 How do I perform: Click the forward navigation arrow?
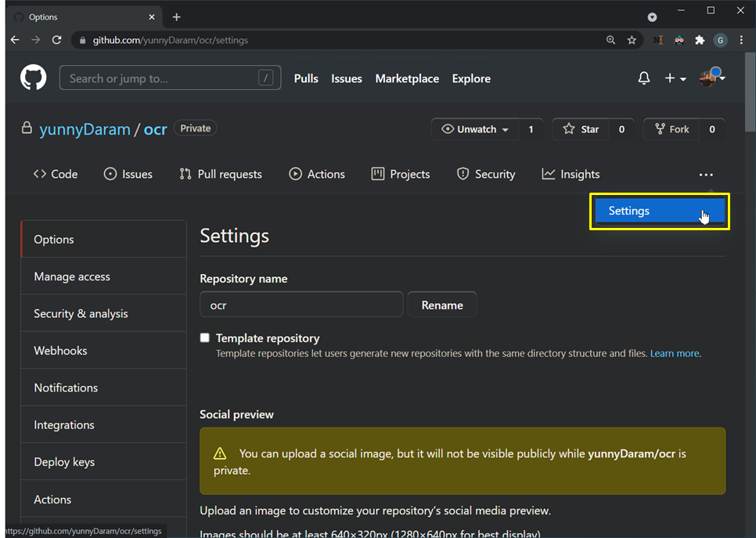click(36, 40)
